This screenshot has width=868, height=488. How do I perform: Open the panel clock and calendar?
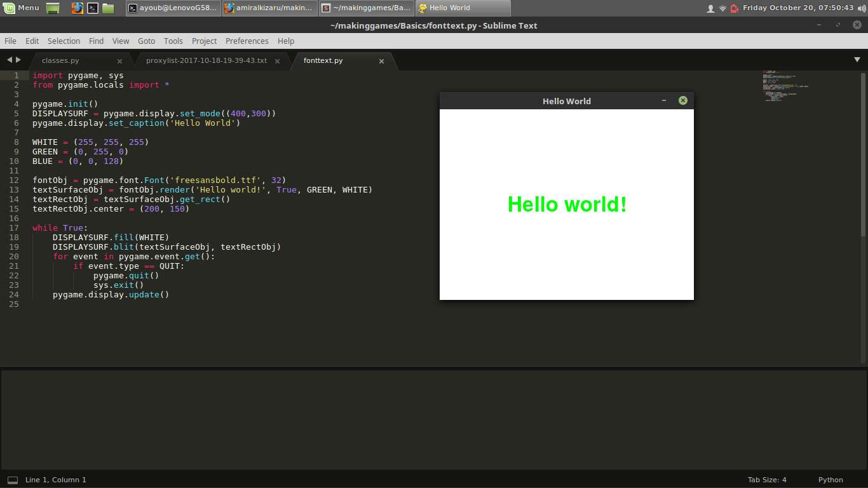coord(798,8)
